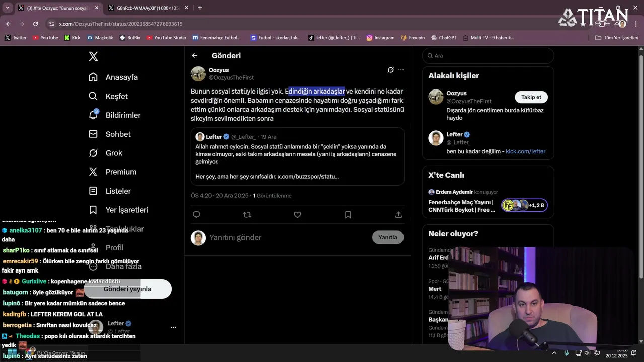Open Maçkolik bookmark
The image size is (644, 362).
(x=100, y=38)
